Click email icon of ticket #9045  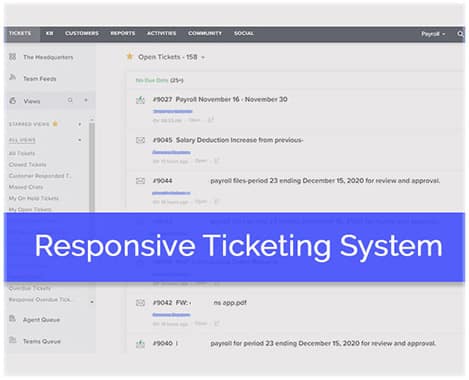click(x=140, y=140)
